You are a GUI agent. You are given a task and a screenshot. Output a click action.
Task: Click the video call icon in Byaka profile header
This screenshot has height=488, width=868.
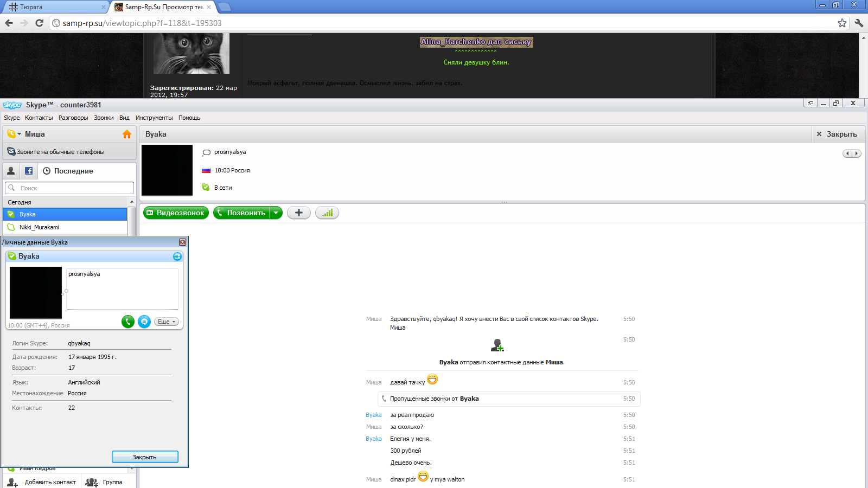(177, 256)
